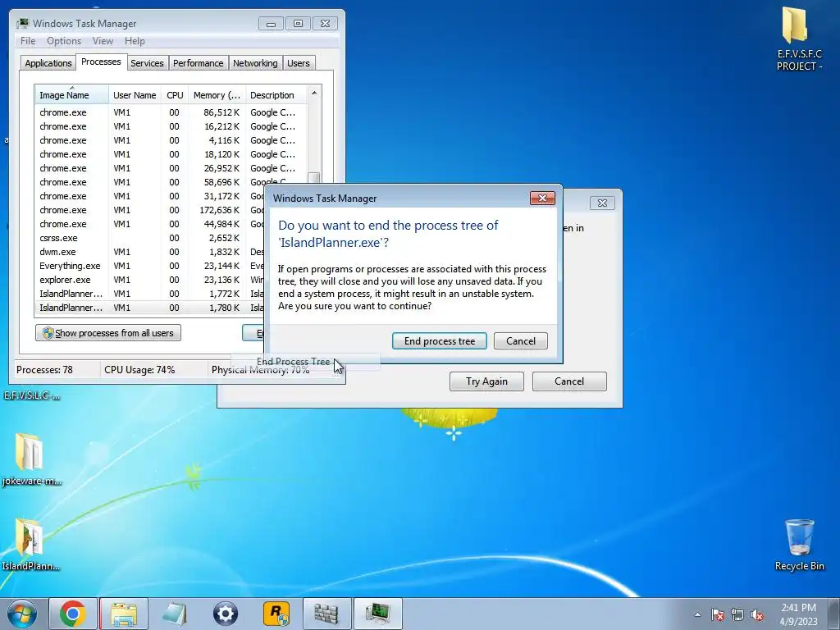Sort processes by Memory column
The height and width of the screenshot is (630, 840).
[x=217, y=95]
